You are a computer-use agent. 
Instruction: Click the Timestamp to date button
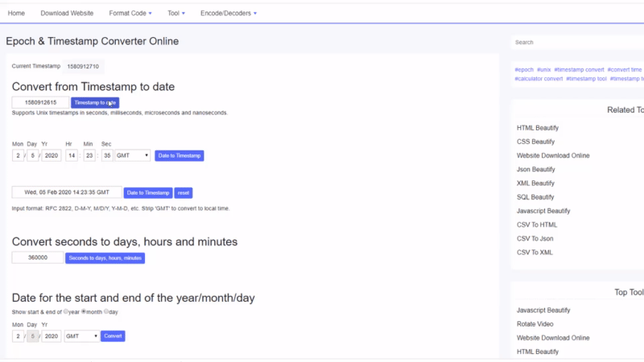[95, 102]
